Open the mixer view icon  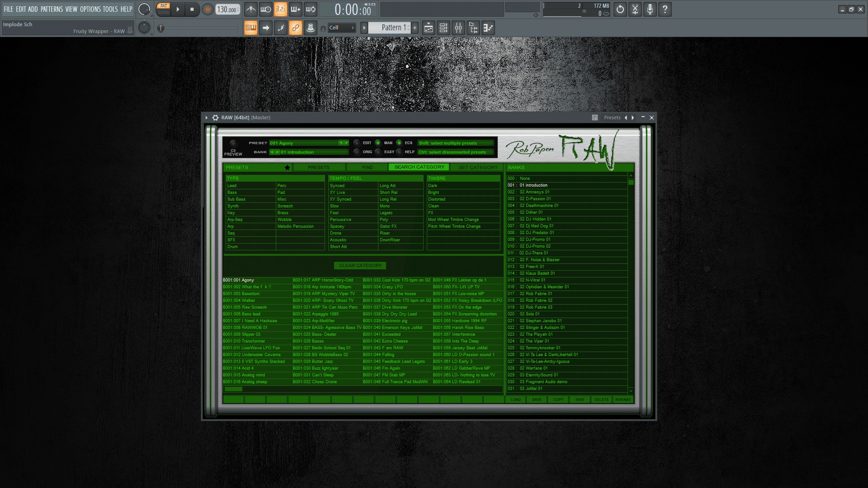coord(458,28)
